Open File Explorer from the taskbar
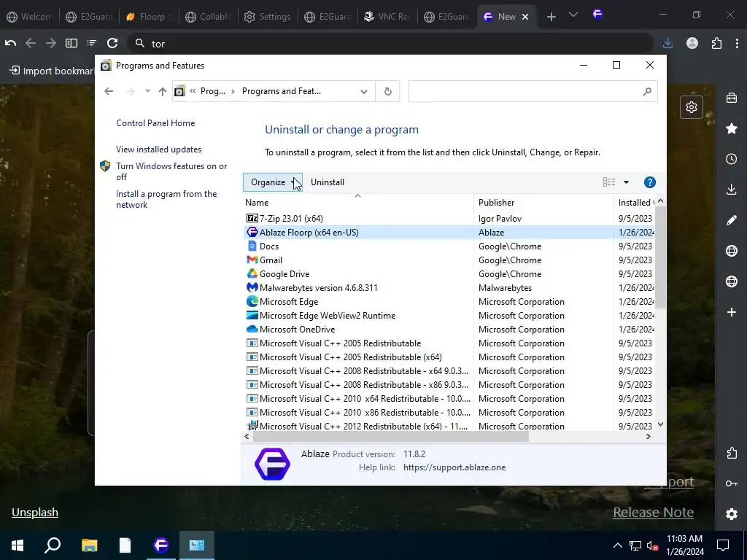The height and width of the screenshot is (560, 747). tap(89, 545)
